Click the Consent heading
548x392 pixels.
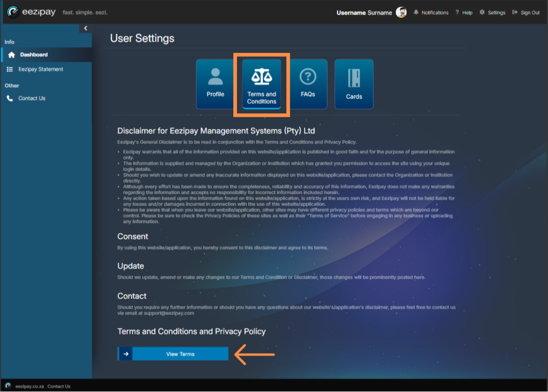(x=133, y=237)
